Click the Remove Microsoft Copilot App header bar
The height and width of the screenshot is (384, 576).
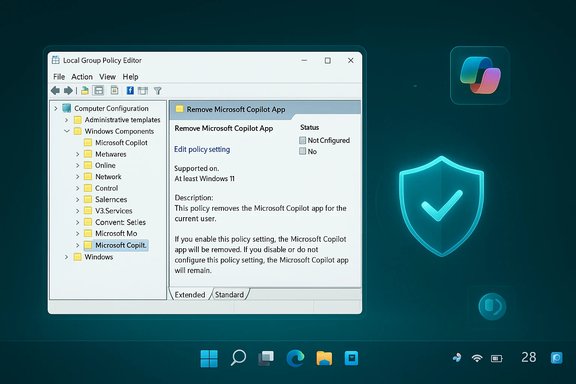pos(264,109)
